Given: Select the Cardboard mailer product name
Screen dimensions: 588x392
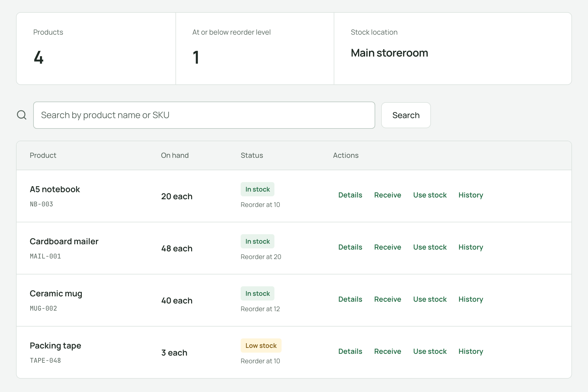Looking at the screenshot, I should click(64, 241).
